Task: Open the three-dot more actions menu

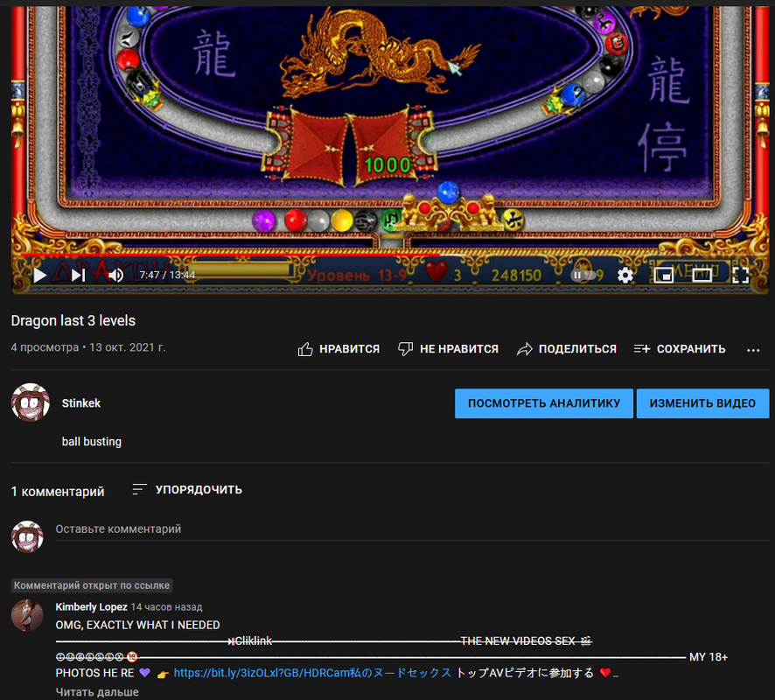Action: point(753,350)
